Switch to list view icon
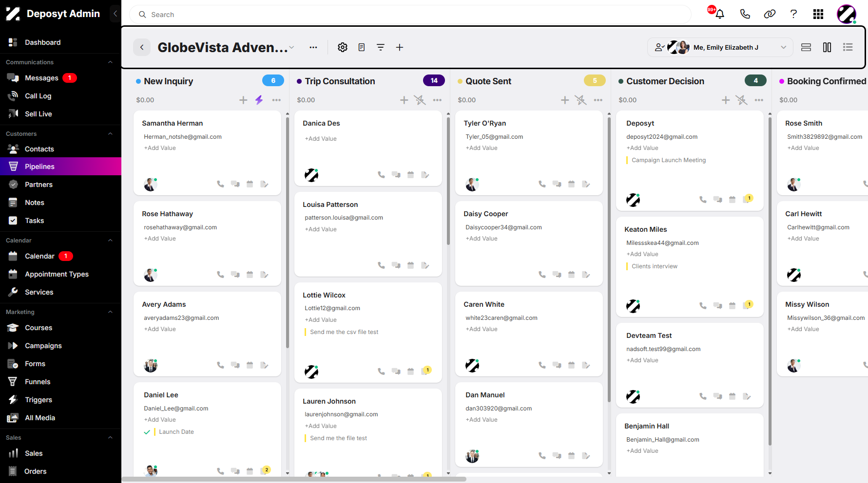868x483 pixels. [x=848, y=47]
